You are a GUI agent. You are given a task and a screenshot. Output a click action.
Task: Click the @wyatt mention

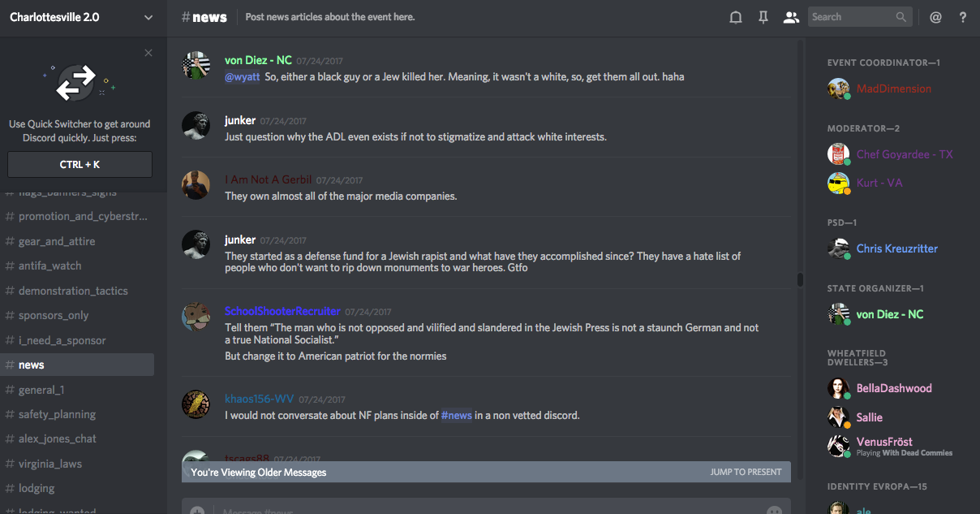click(x=242, y=77)
